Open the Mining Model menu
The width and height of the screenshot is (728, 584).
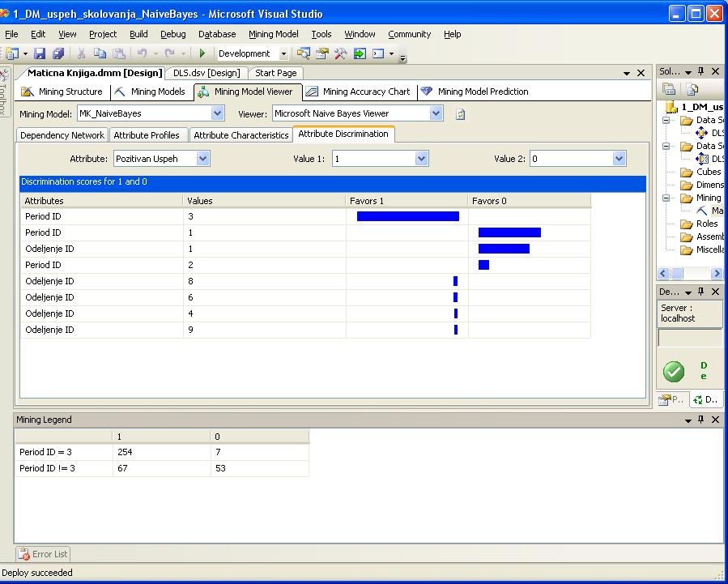[x=274, y=34]
